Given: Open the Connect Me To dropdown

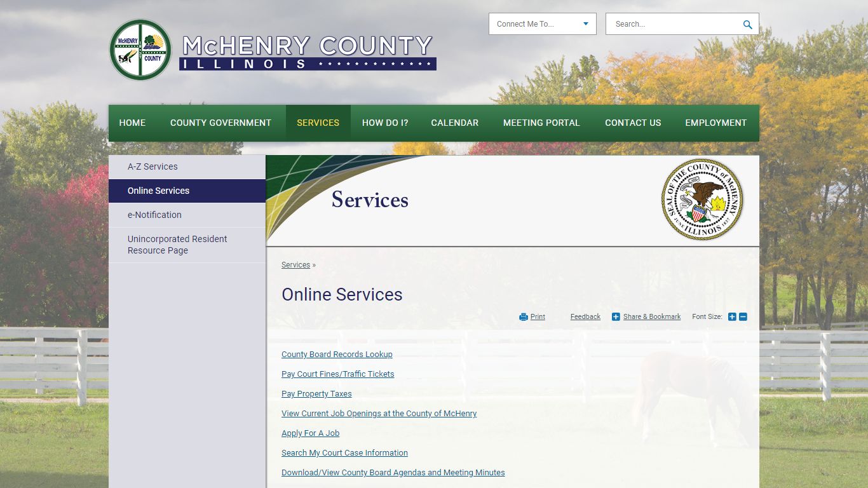Looking at the screenshot, I should click(543, 24).
